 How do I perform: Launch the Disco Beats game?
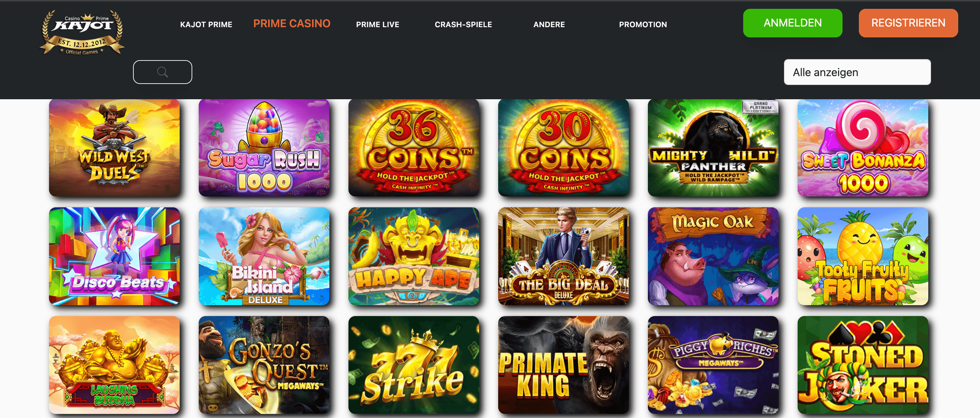[x=115, y=256]
